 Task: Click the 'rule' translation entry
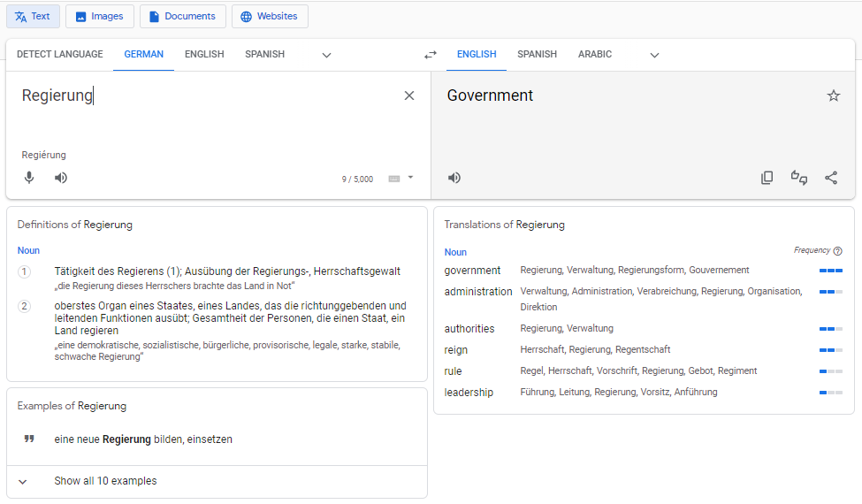coord(453,371)
